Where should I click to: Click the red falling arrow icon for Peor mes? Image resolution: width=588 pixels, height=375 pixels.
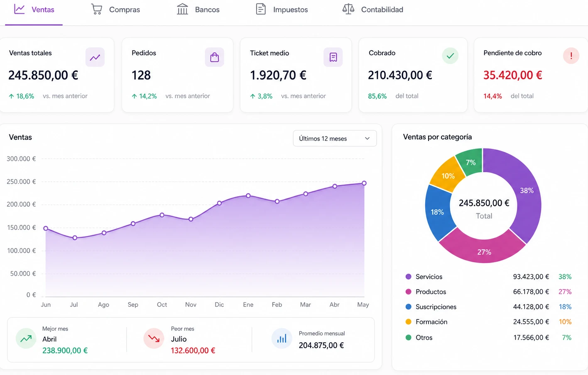[154, 338]
